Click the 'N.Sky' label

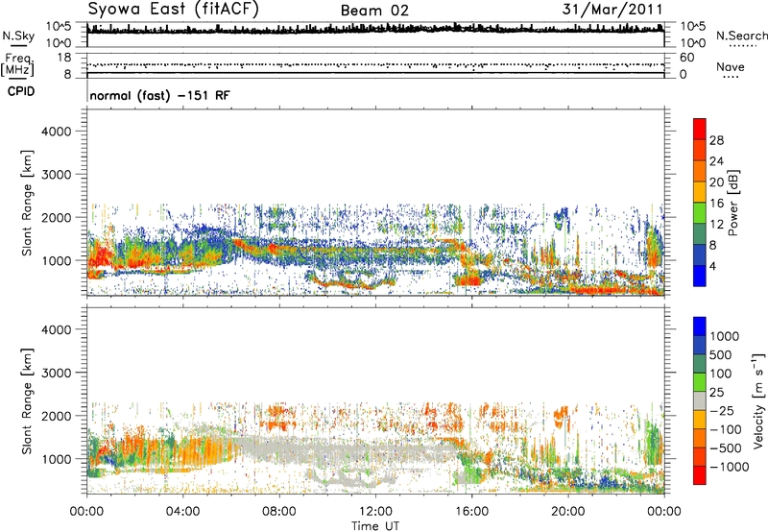pos(18,36)
